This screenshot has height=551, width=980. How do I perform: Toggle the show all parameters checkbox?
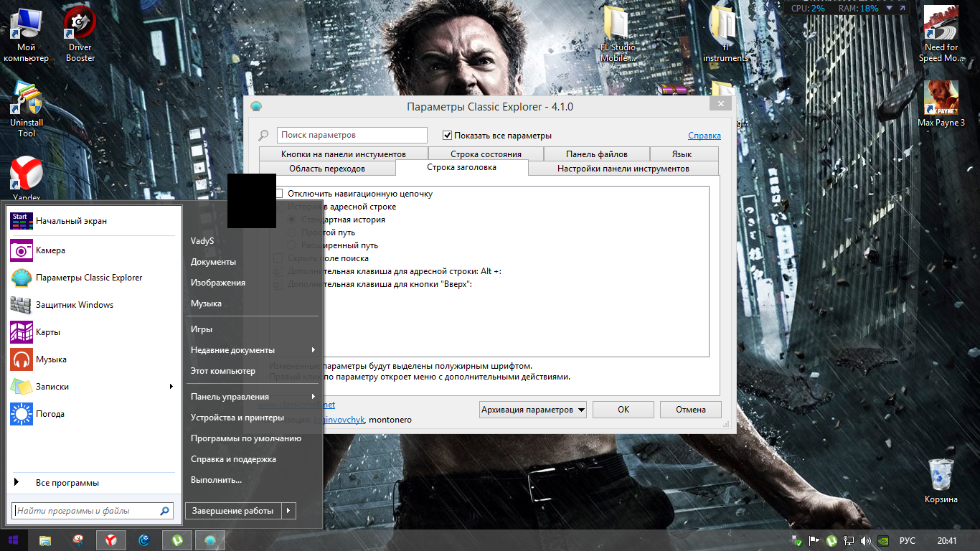click(448, 136)
